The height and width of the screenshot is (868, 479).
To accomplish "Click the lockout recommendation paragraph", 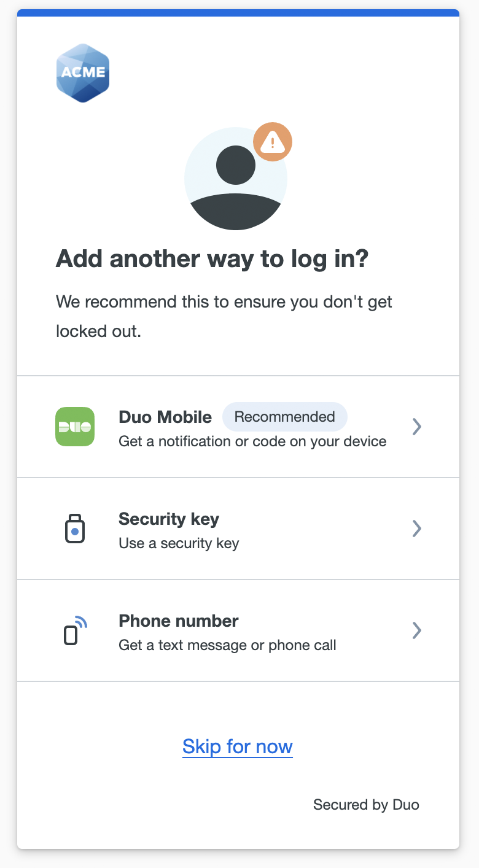I will pyautogui.click(x=224, y=317).
